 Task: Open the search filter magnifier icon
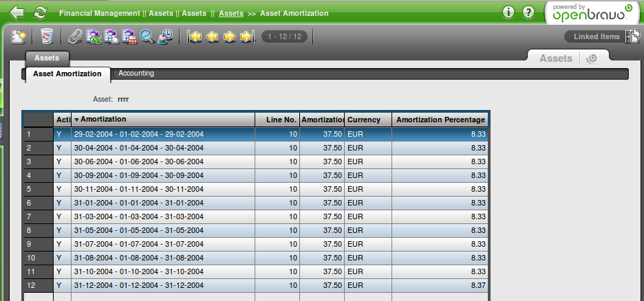(x=147, y=36)
